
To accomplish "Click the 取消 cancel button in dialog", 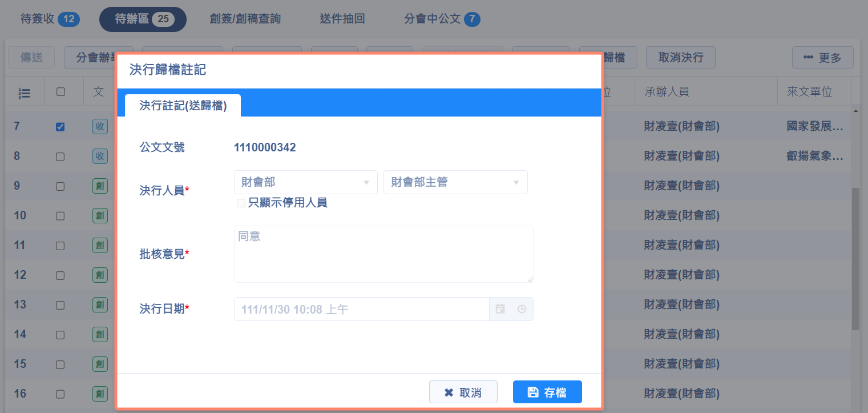I will coord(463,392).
